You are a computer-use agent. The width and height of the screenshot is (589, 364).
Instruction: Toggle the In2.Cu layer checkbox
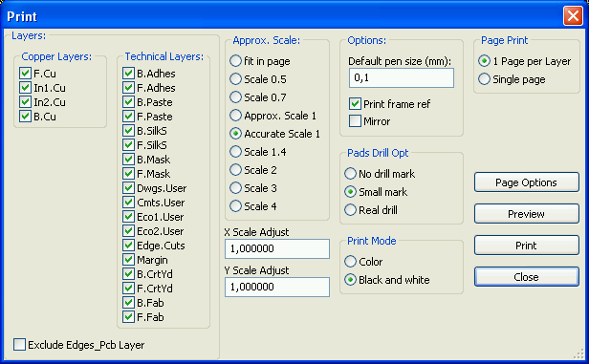point(25,102)
